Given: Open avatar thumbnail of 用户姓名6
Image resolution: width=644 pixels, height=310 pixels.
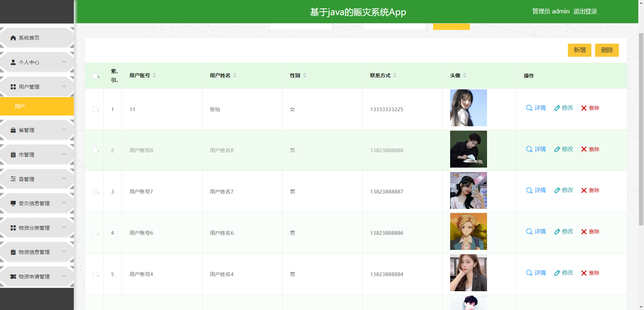Looking at the screenshot, I should 469,231.
